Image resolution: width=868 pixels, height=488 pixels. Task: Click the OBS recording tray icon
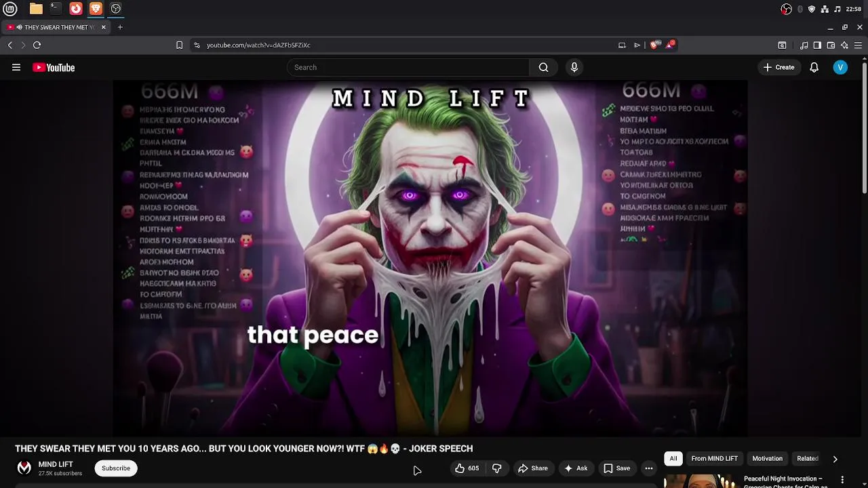[x=786, y=9]
